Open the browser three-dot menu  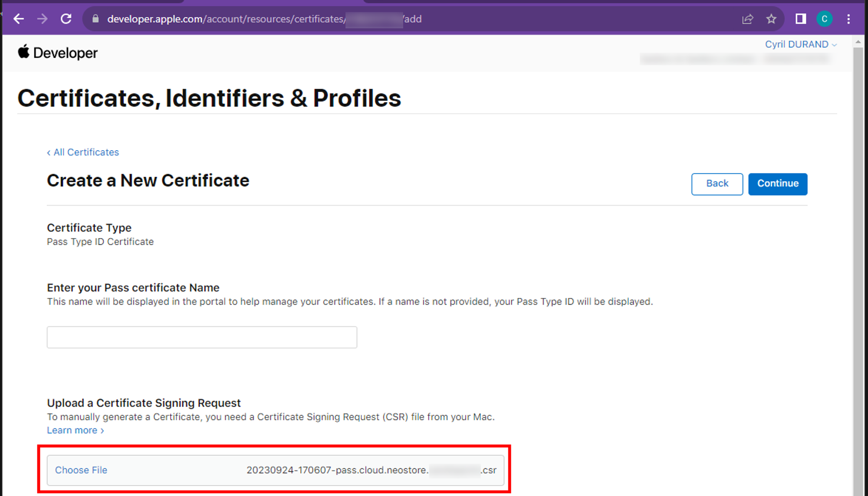848,19
